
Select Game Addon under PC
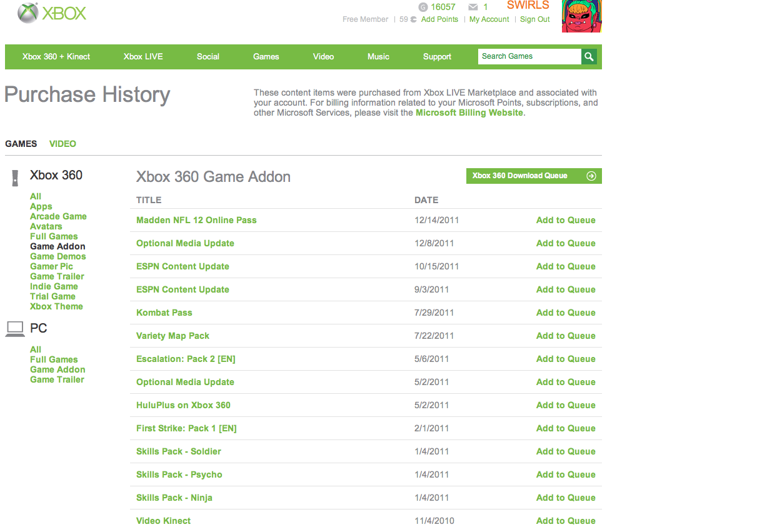pyautogui.click(x=58, y=369)
